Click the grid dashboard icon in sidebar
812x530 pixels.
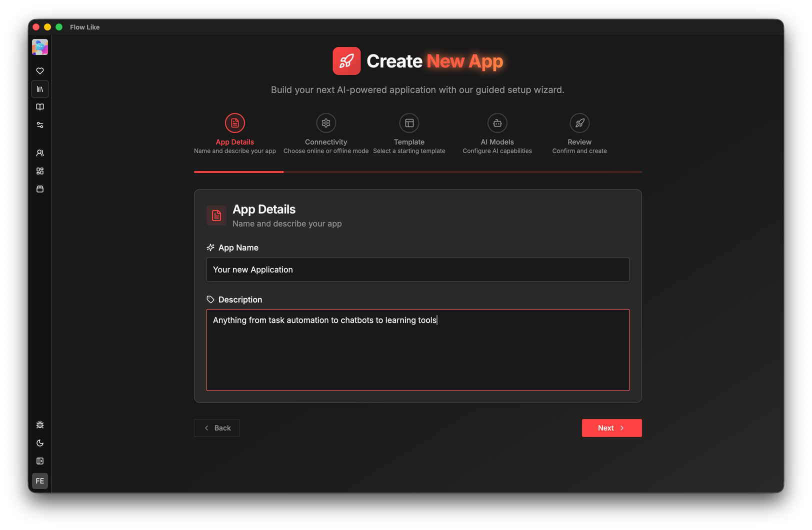(40, 171)
